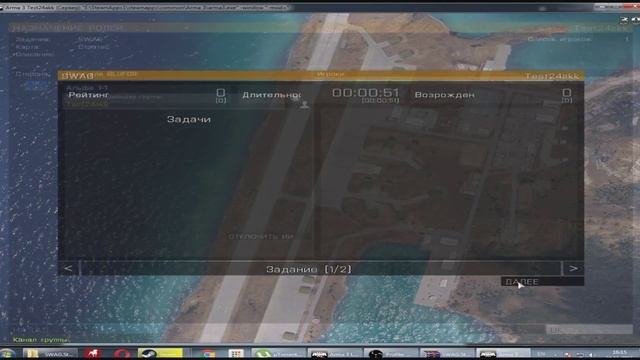Click the ДАЛЕЕ button

coord(542,282)
